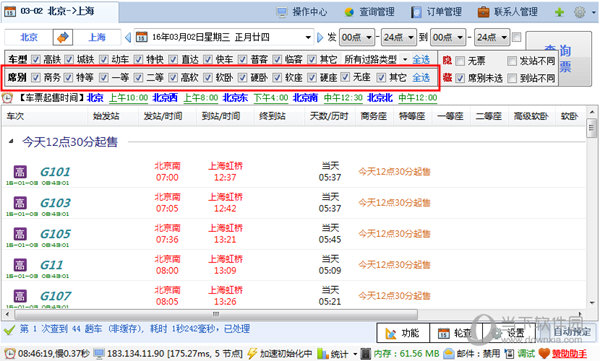Open the 联系人管理 menu

coord(508,12)
